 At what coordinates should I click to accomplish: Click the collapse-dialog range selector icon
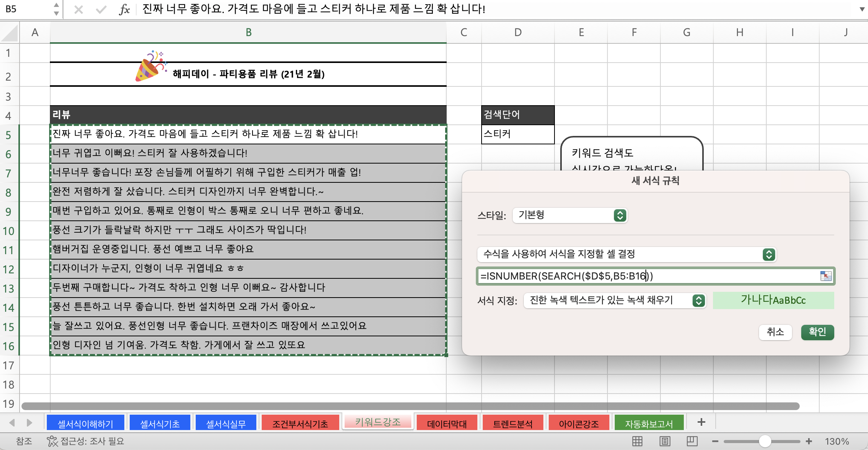(826, 276)
